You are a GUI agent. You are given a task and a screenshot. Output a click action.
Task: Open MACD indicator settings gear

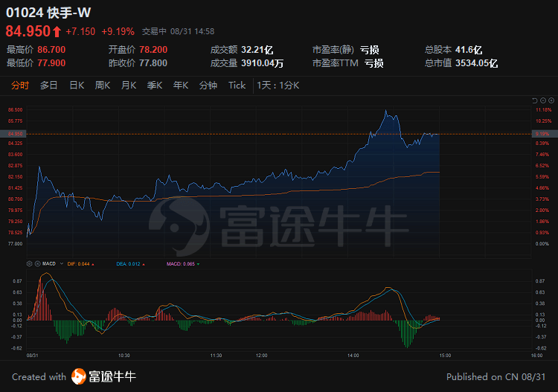point(30,263)
